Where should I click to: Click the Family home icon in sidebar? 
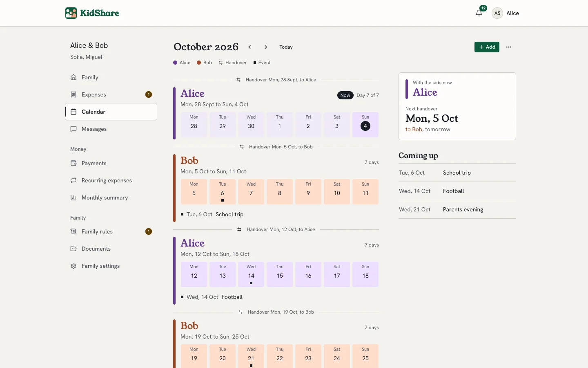(x=73, y=77)
